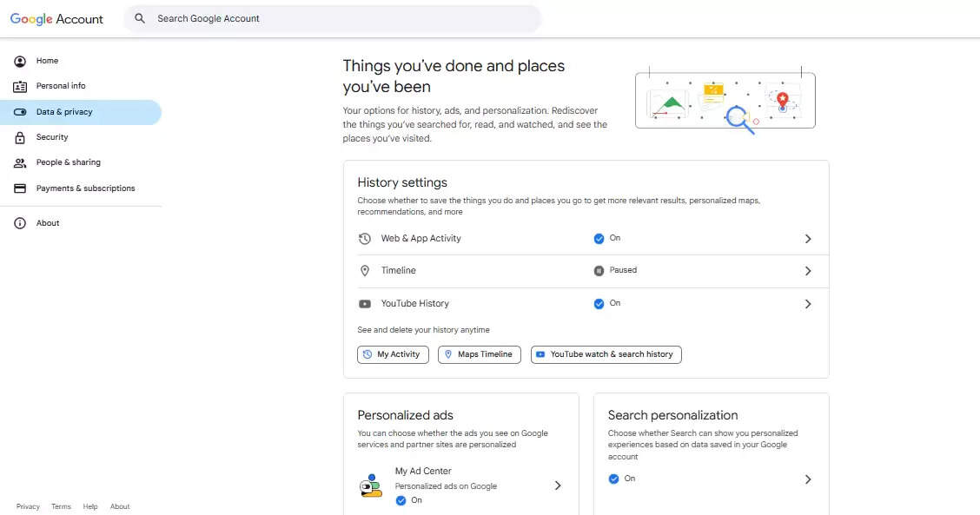This screenshot has width=980, height=515.
Task: Click the Timeline location pin icon
Action: (365, 271)
